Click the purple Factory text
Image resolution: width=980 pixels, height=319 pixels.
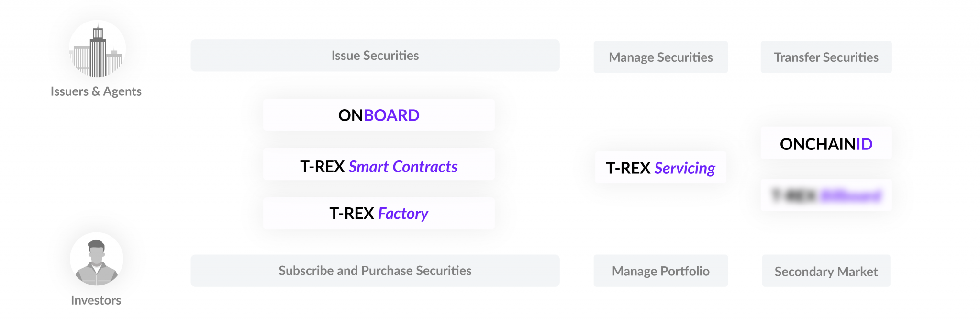(403, 213)
